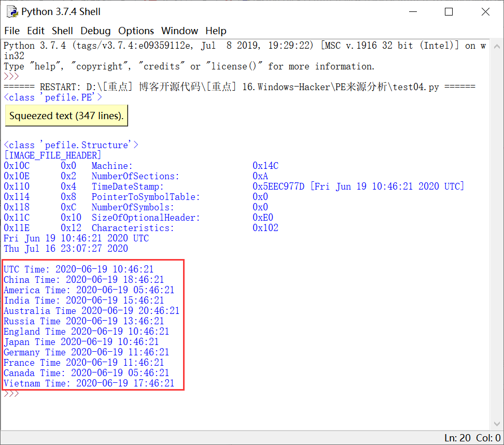Click the Ln: 20 status indicator
504x445 pixels.
pyautogui.click(x=457, y=438)
